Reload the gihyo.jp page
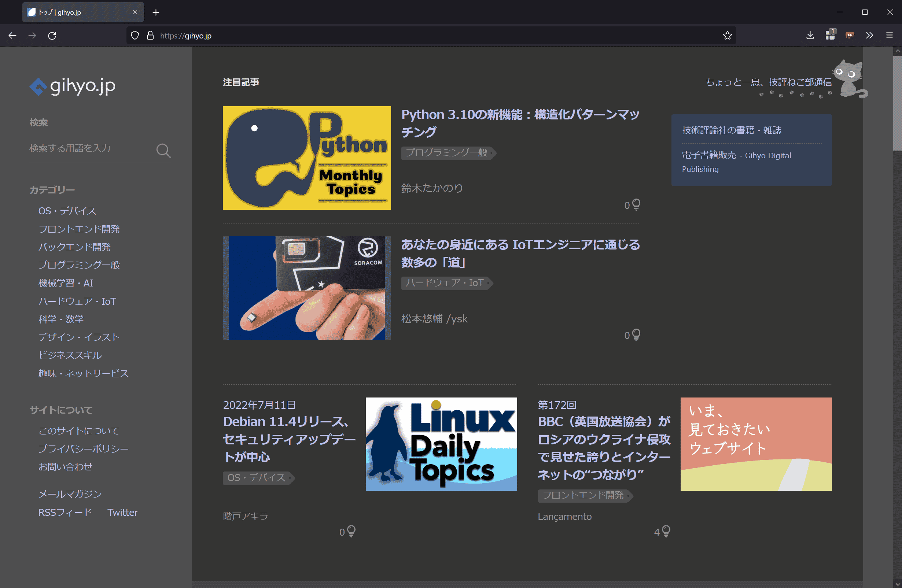This screenshot has height=588, width=902. [x=52, y=36]
